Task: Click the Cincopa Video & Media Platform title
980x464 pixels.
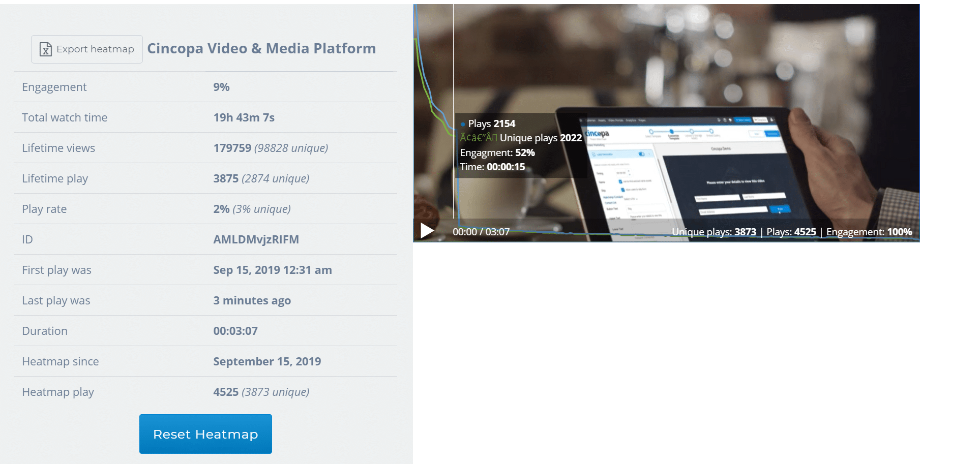Action: [x=261, y=48]
